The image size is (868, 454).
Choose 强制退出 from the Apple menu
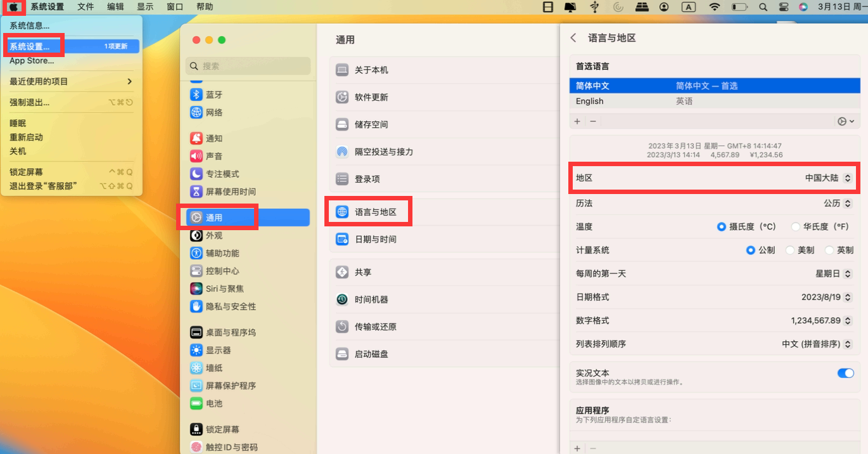click(29, 102)
